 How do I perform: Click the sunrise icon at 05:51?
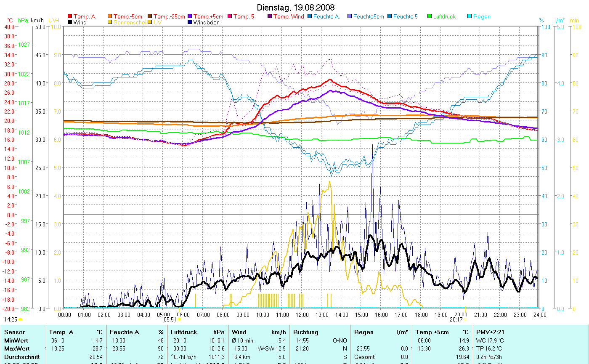point(180,319)
